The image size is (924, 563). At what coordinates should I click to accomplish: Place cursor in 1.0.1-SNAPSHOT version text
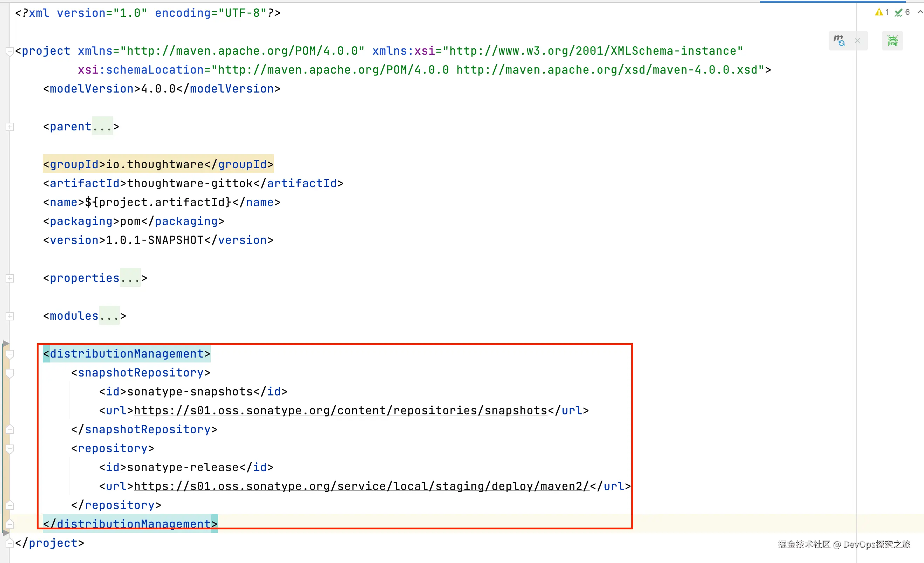[x=155, y=240]
